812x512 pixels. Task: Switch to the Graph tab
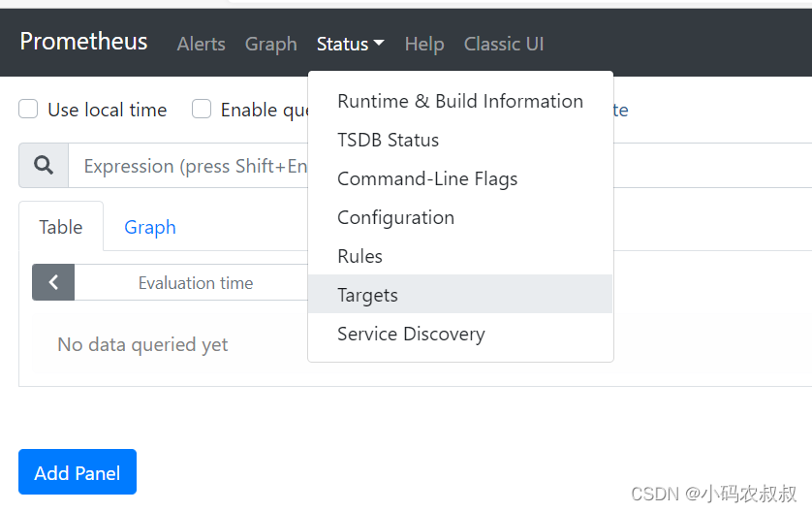point(150,227)
